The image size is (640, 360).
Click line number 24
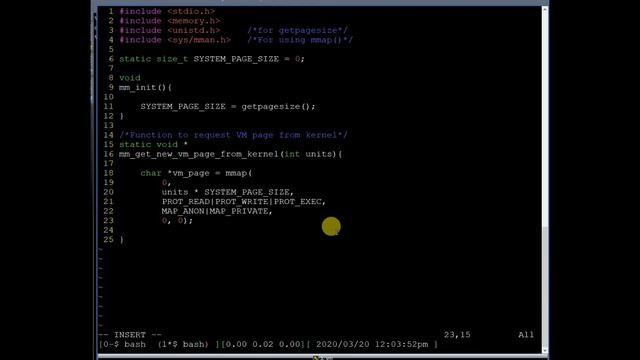click(109, 230)
